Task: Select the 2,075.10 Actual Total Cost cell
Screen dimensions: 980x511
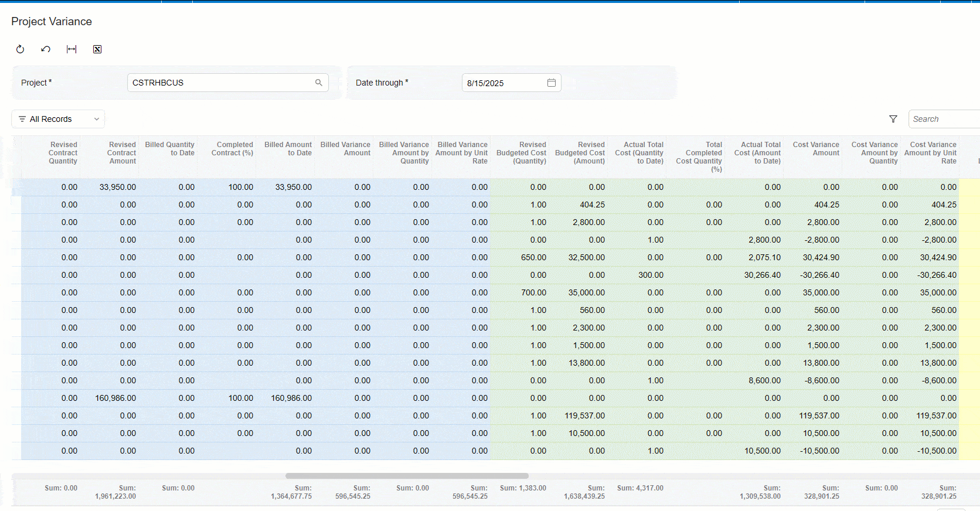Action: tap(754, 257)
